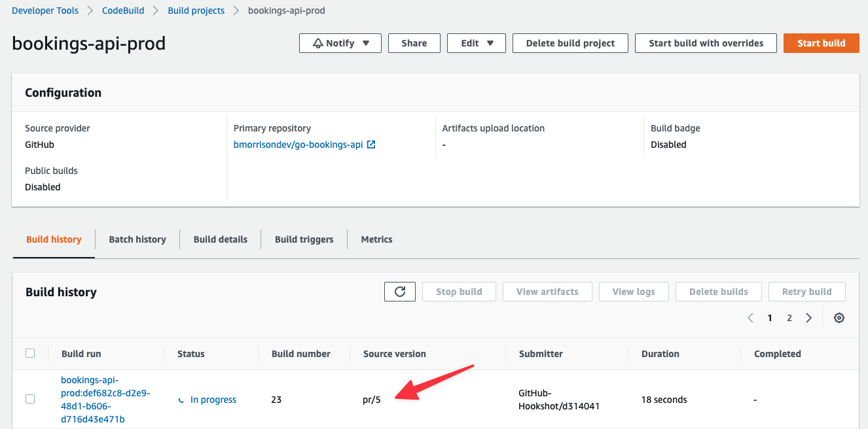Click the Stop build button
This screenshot has width=868, height=429.
point(459,292)
